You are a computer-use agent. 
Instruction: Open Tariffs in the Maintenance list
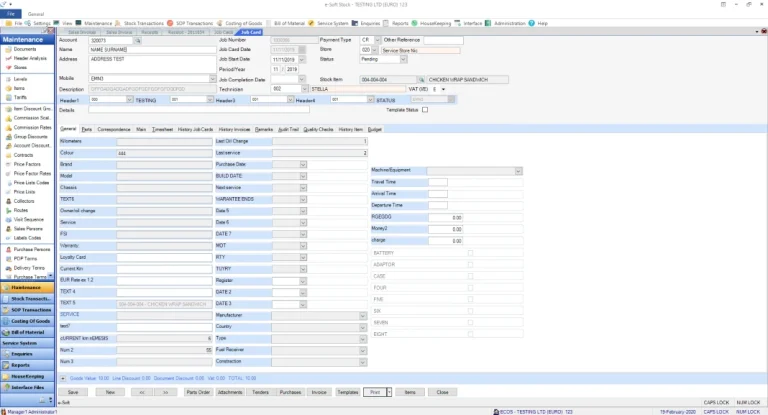coord(20,98)
